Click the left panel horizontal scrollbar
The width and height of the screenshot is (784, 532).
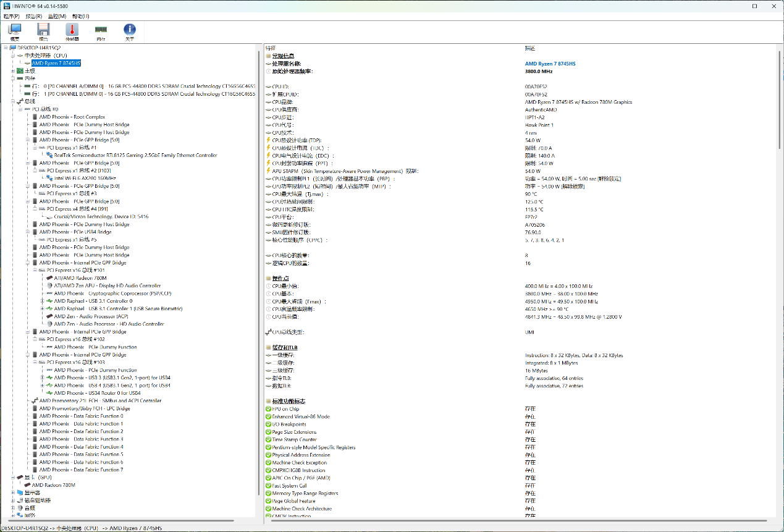pyautogui.click(x=124, y=521)
